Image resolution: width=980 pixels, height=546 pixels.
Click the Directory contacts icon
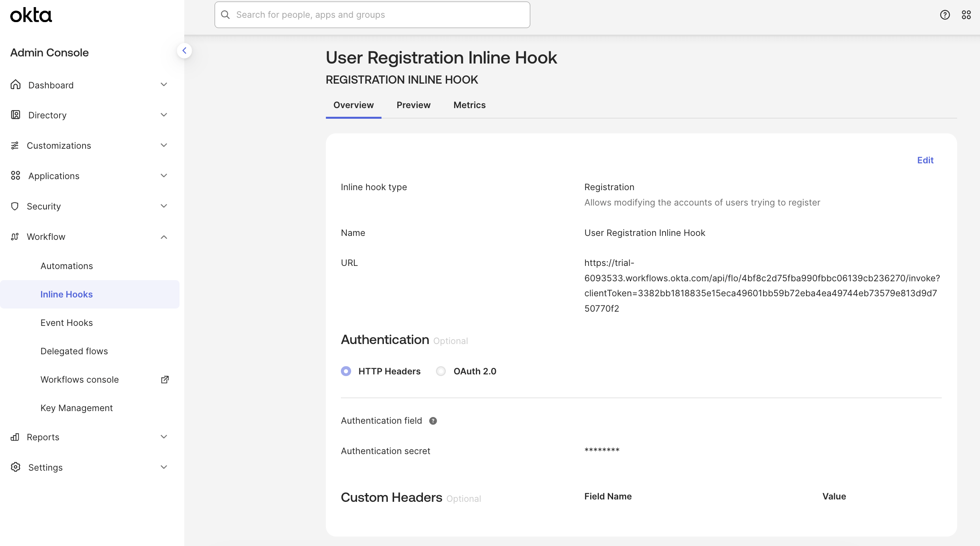pyautogui.click(x=15, y=115)
